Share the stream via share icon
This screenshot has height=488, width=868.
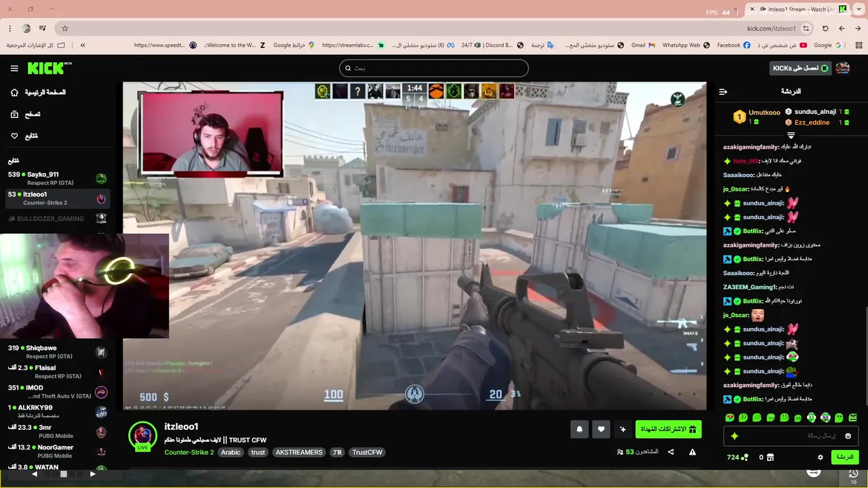coord(671,452)
